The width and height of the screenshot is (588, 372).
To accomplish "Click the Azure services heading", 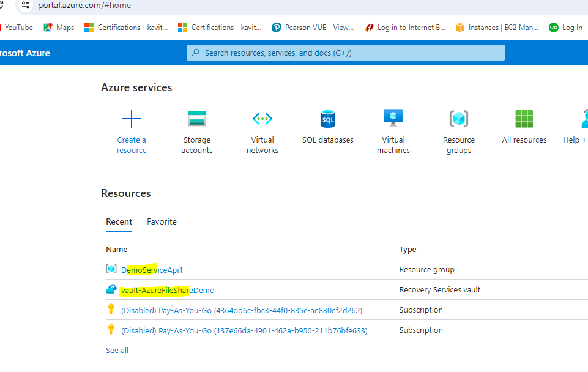I will (x=136, y=87).
